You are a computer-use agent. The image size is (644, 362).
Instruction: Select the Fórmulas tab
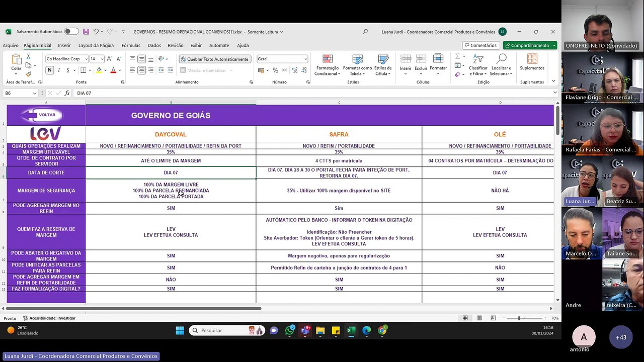[131, 45]
